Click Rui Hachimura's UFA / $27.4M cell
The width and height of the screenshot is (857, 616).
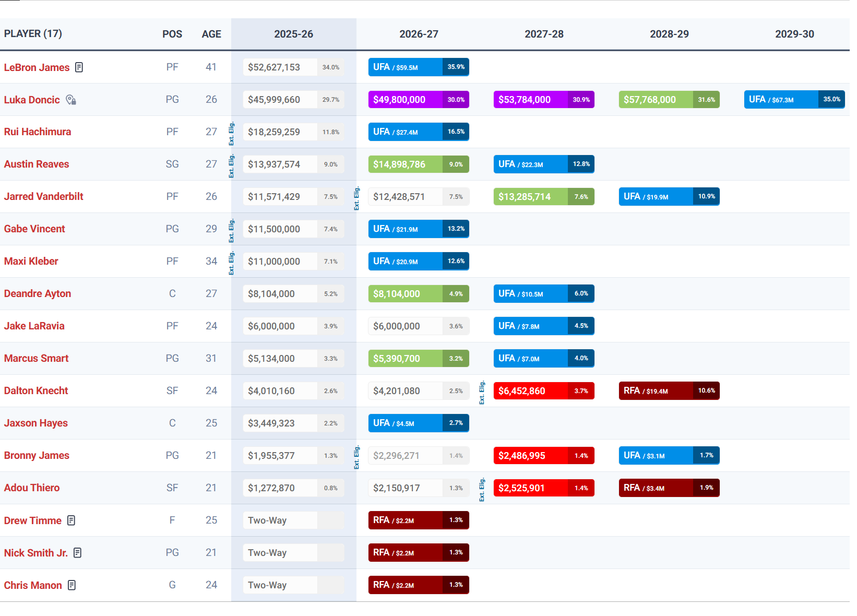click(419, 132)
